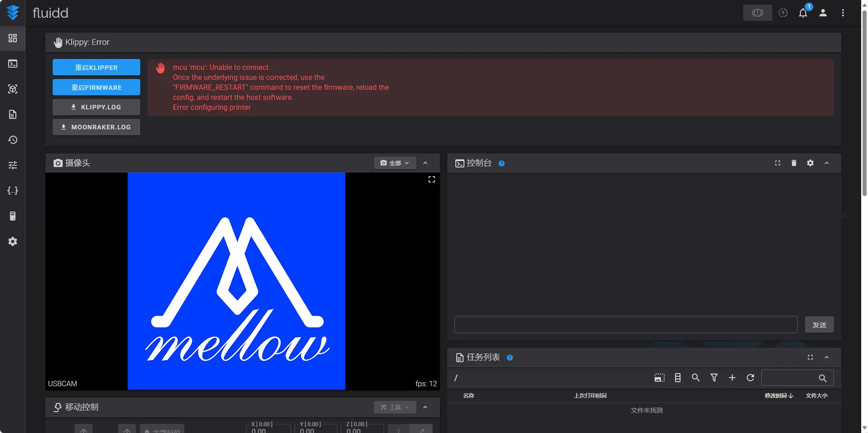
Task: Open the file list filter icon
Action: (714, 378)
